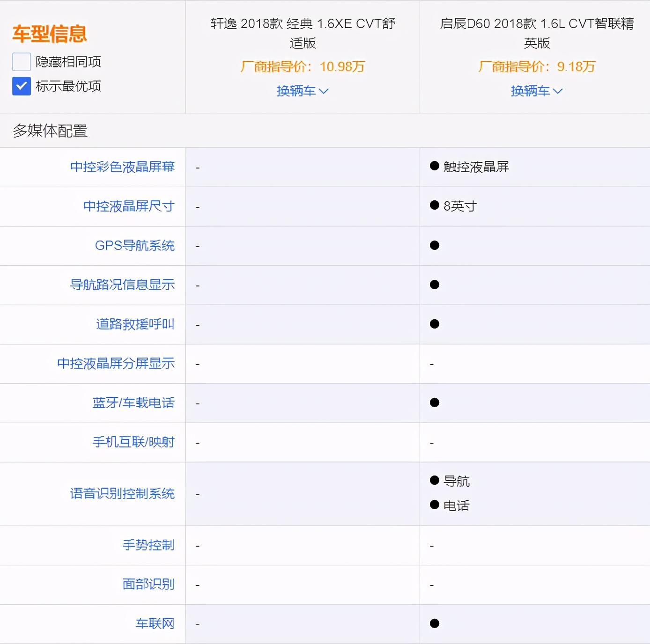Click the 中控液晶屏尺寸 row label
Screen dimensions: 650x644
129,206
